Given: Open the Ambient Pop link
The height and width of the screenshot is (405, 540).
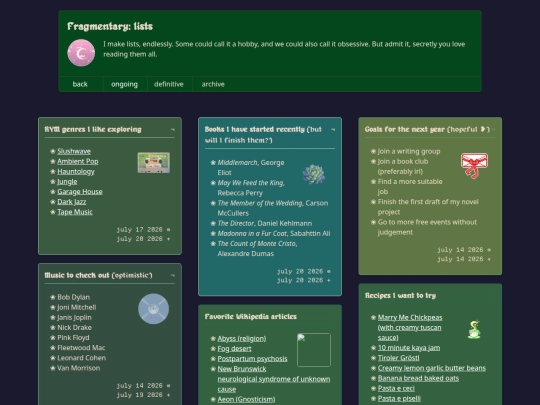Looking at the screenshot, I should 78,161.
